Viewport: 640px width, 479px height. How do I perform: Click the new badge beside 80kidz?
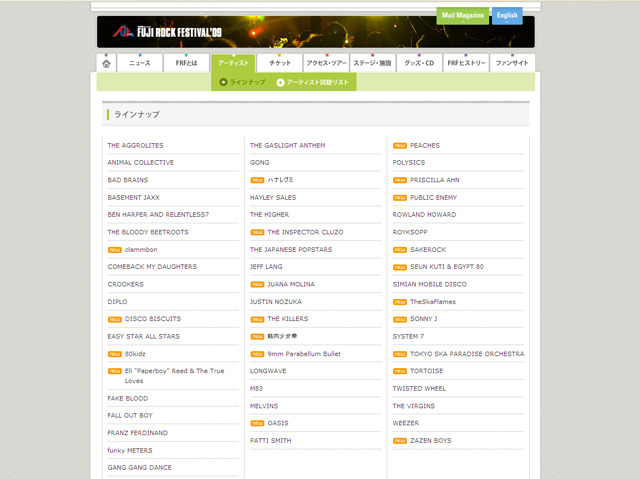115,354
